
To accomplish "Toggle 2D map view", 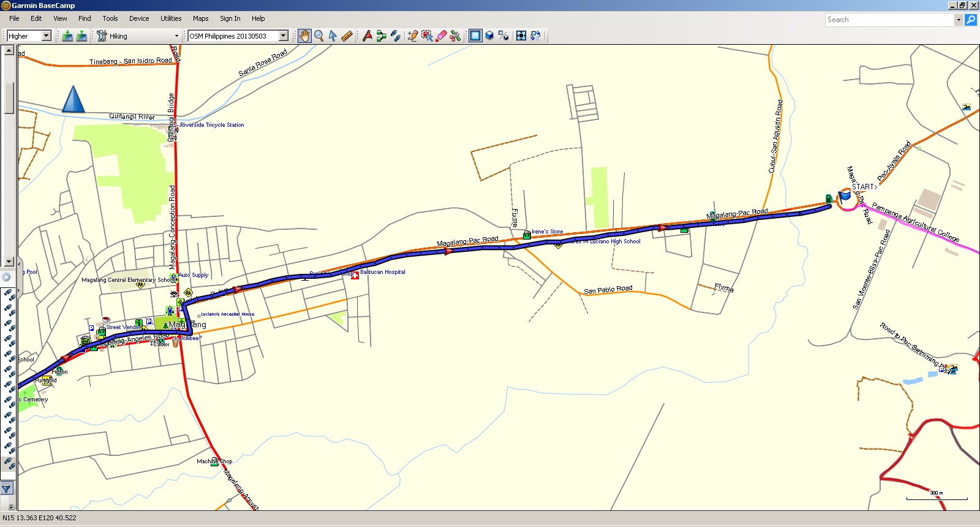I will (475, 36).
